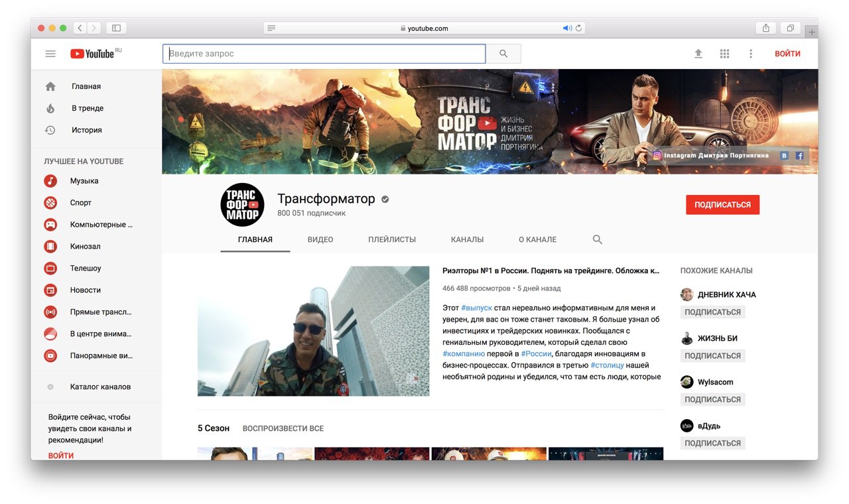Image resolution: width=849 pixels, height=504 pixels.
Task: Click the Спорт basketball icon
Action: point(50,203)
